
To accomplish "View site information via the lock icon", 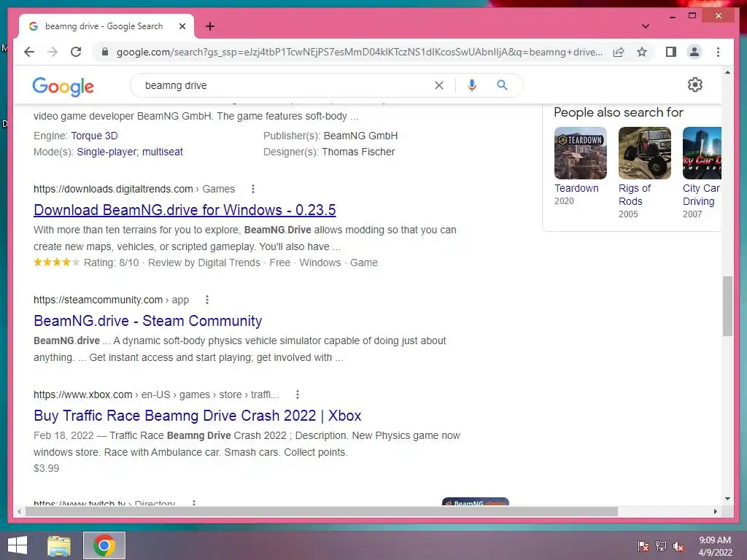I will [x=105, y=52].
